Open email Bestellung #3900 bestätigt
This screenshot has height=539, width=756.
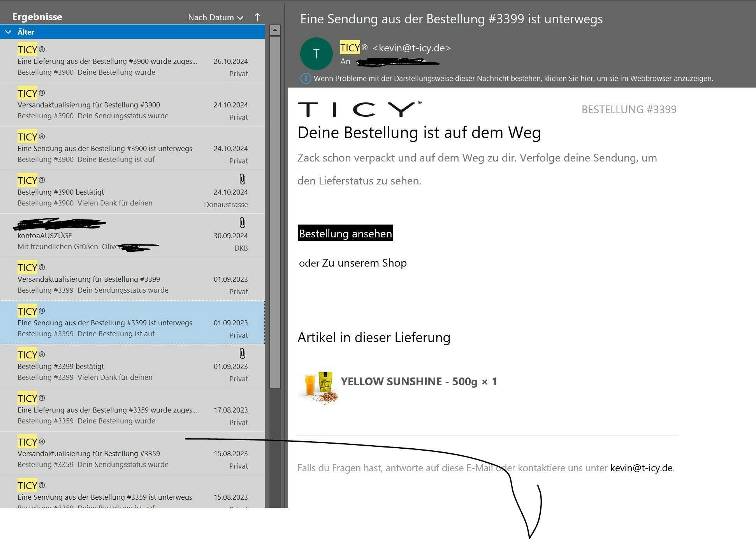[132, 192]
